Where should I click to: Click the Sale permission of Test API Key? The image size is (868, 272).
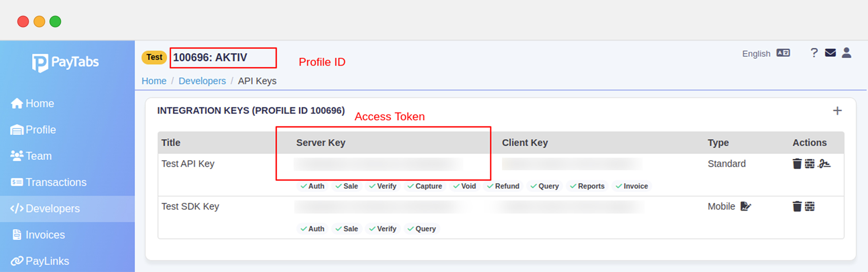tap(347, 186)
